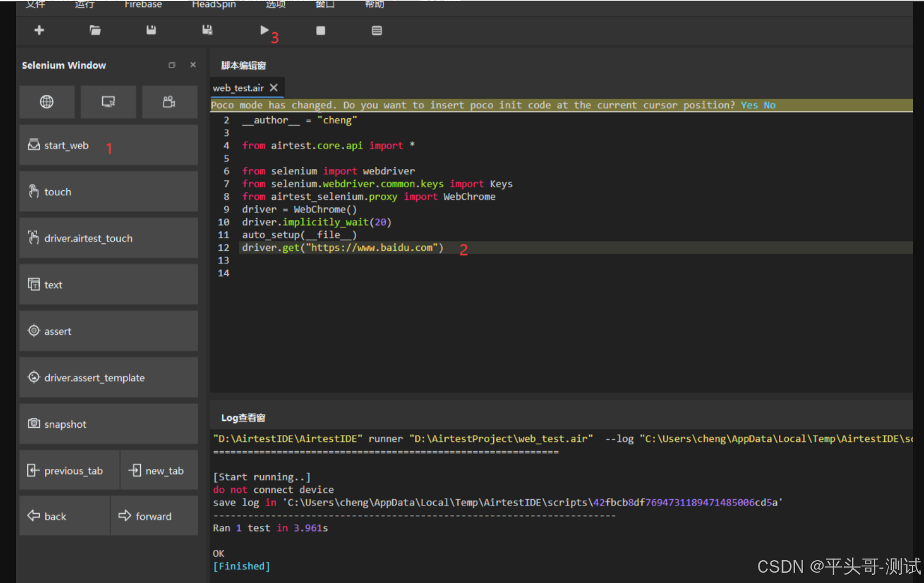The width and height of the screenshot is (924, 583).
Task: Click the back navigation button
Action: coord(64,516)
